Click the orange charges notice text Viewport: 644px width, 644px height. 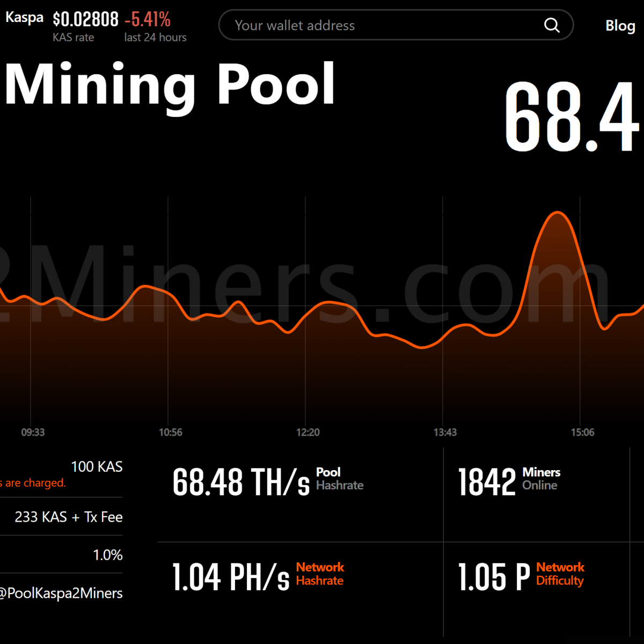coord(33,482)
